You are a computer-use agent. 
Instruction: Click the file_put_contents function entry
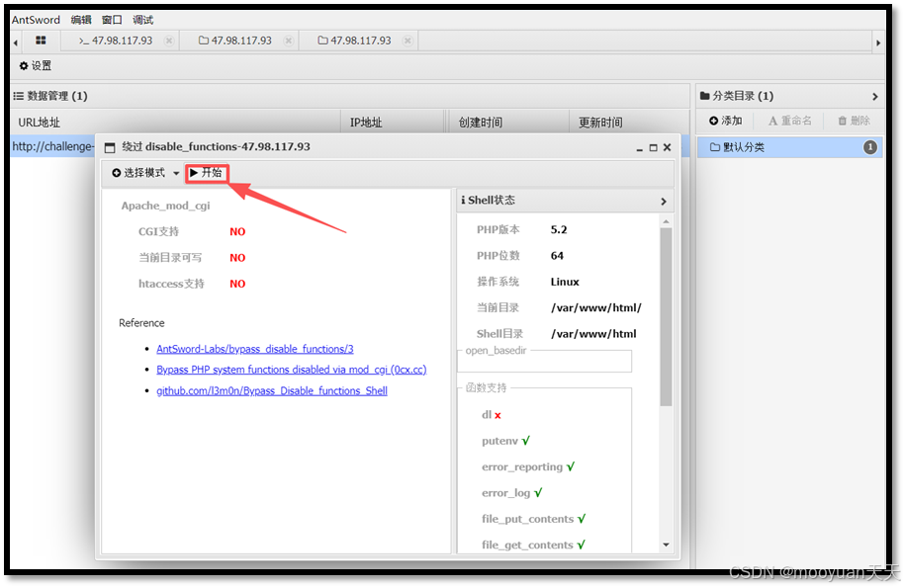pyautogui.click(x=533, y=519)
